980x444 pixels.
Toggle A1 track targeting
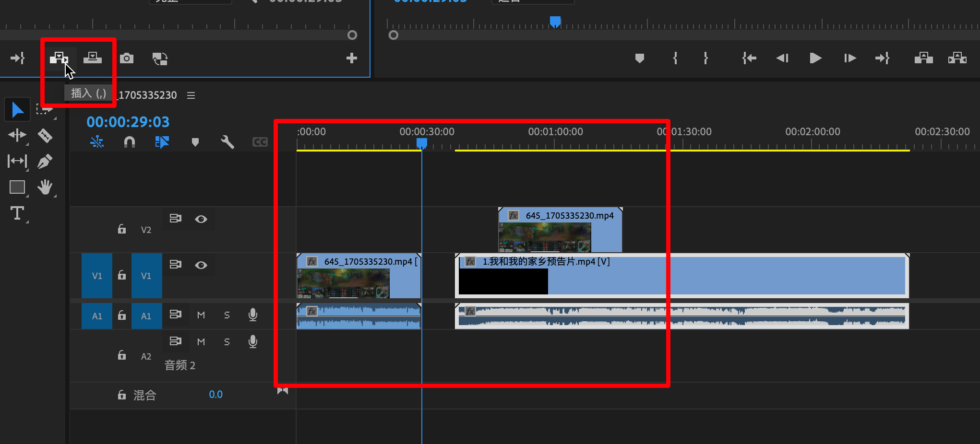[x=146, y=316]
